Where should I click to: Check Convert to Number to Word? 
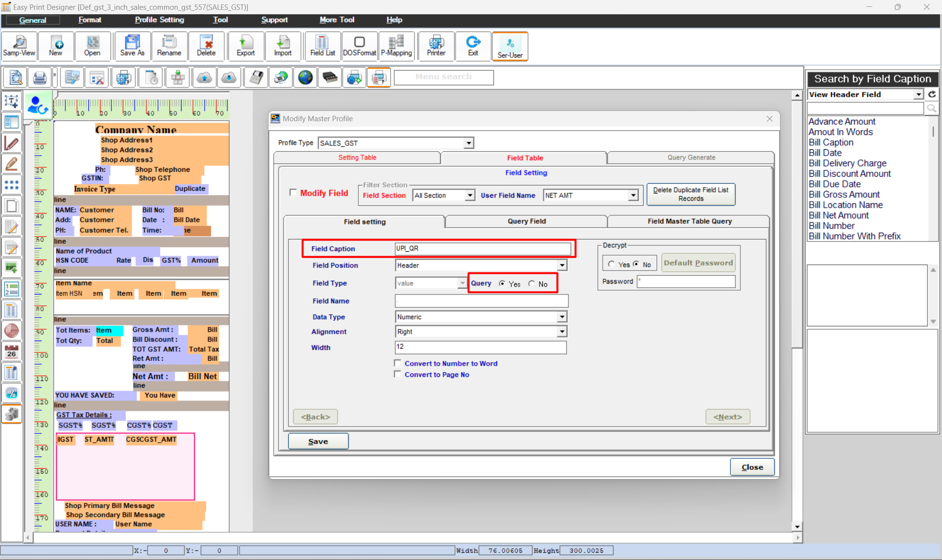click(x=398, y=363)
